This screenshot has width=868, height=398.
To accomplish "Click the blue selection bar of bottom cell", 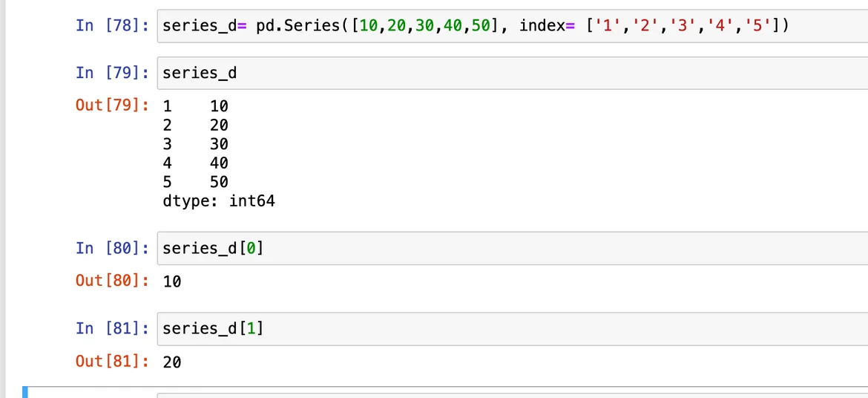I will coord(25,391).
